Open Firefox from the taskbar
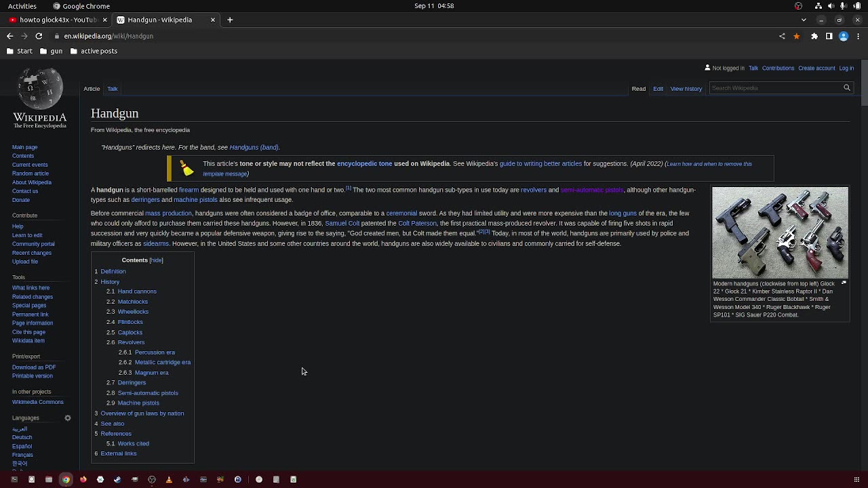Screen dimensions: 868x488 click(x=83, y=479)
